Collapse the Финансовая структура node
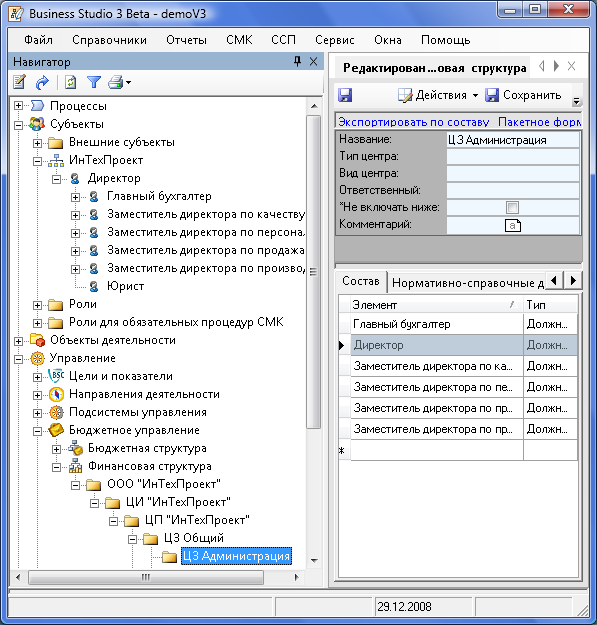The image size is (597, 625). [57, 467]
